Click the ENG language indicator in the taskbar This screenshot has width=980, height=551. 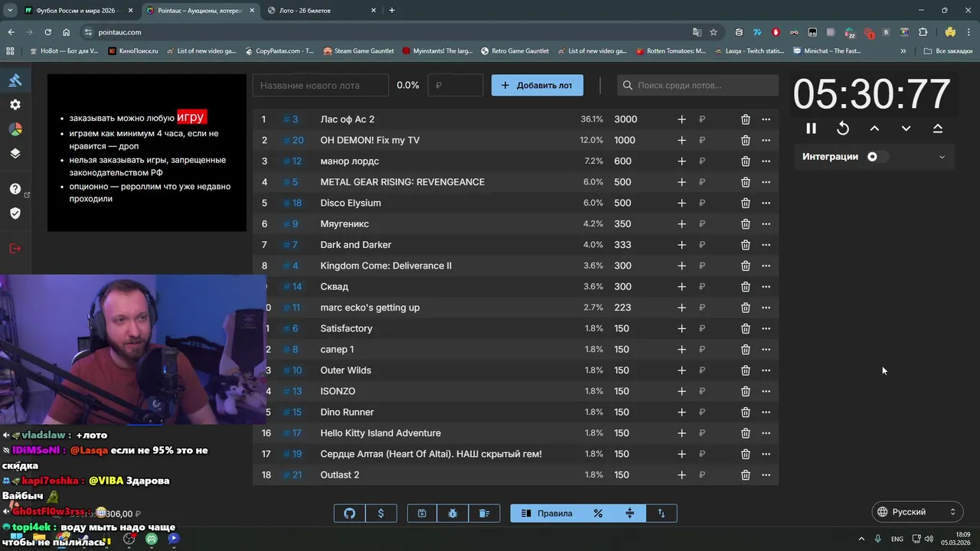tap(897, 539)
